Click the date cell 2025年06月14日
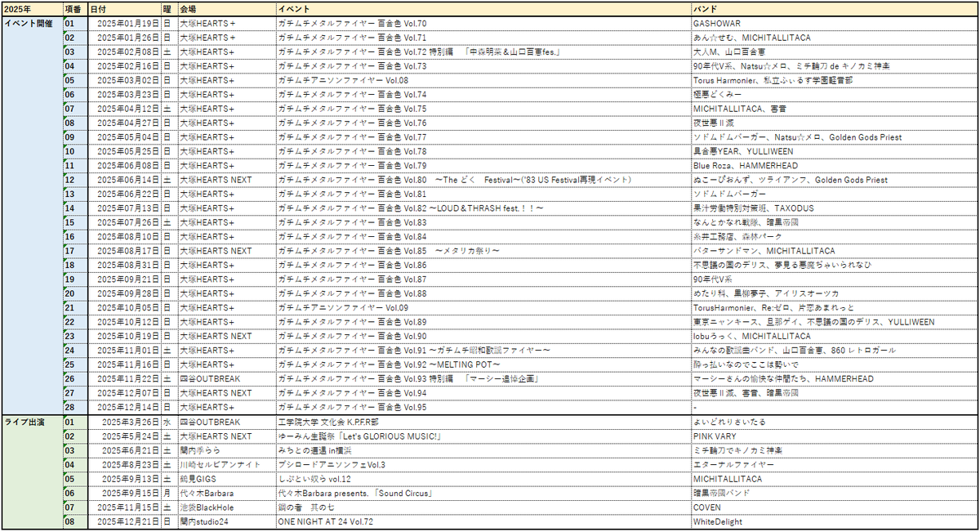 pyautogui.click(x=124, y=180)
